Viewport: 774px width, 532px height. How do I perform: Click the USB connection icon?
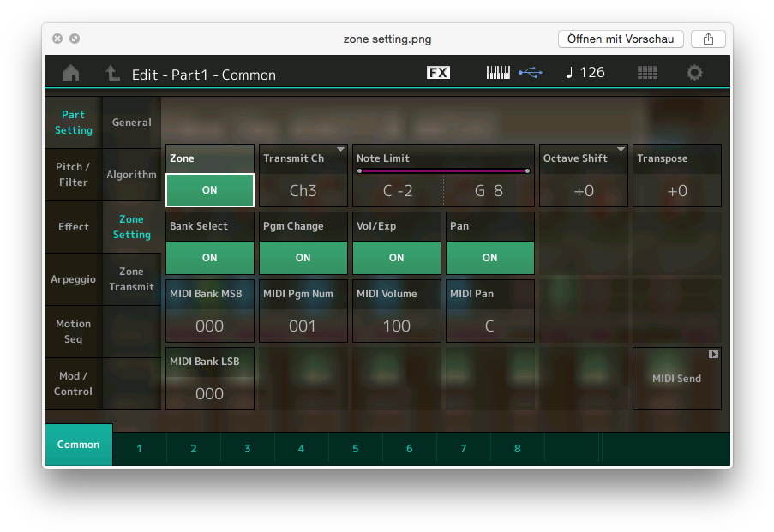[531, 73]
